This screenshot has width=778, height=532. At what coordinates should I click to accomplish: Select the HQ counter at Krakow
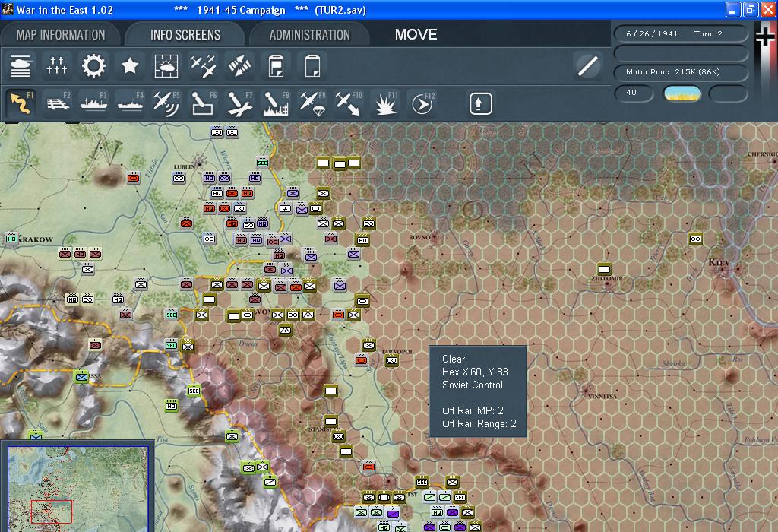point(12,239)
